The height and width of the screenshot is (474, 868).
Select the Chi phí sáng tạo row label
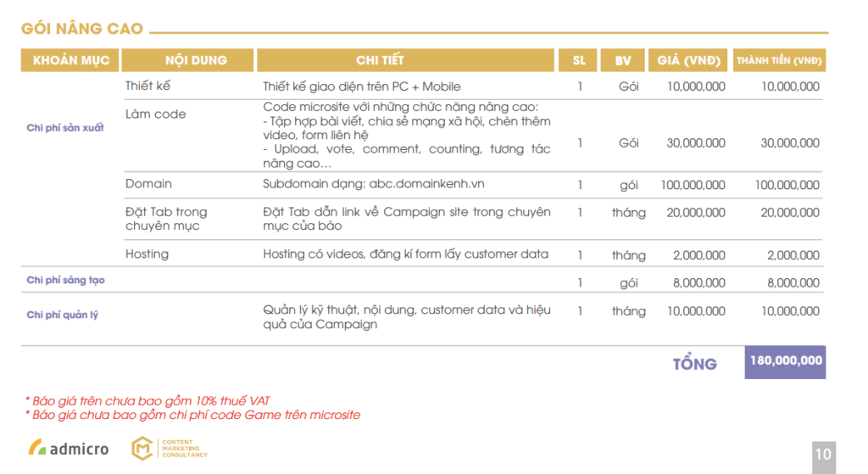click(65, 280)
